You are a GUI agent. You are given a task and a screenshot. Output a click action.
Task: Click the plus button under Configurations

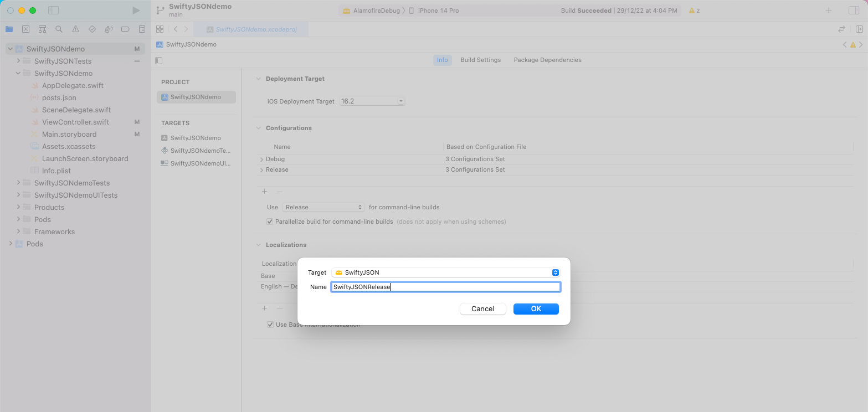click(x=264, y=192)
